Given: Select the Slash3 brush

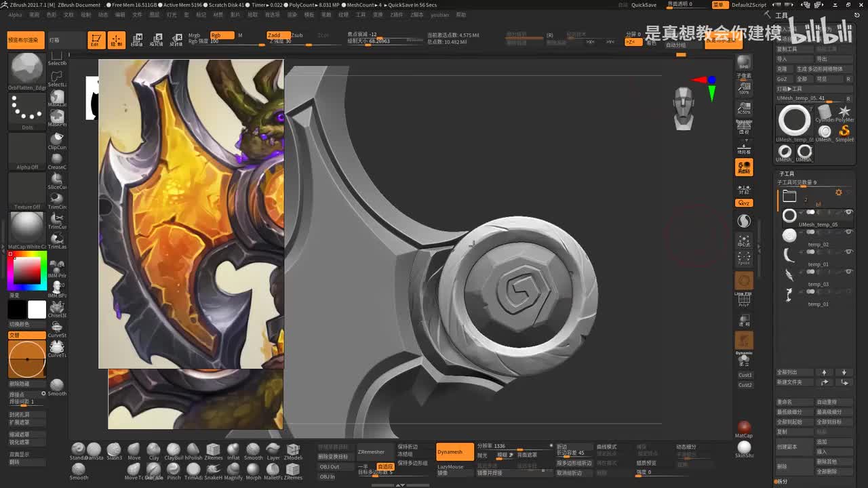Looking at the screenshot, I should coord(114,450).
